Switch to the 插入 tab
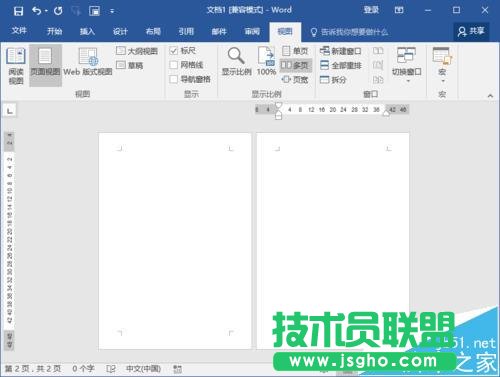The height and width of the screenshot is (377, 500). [x=87, y=31]
